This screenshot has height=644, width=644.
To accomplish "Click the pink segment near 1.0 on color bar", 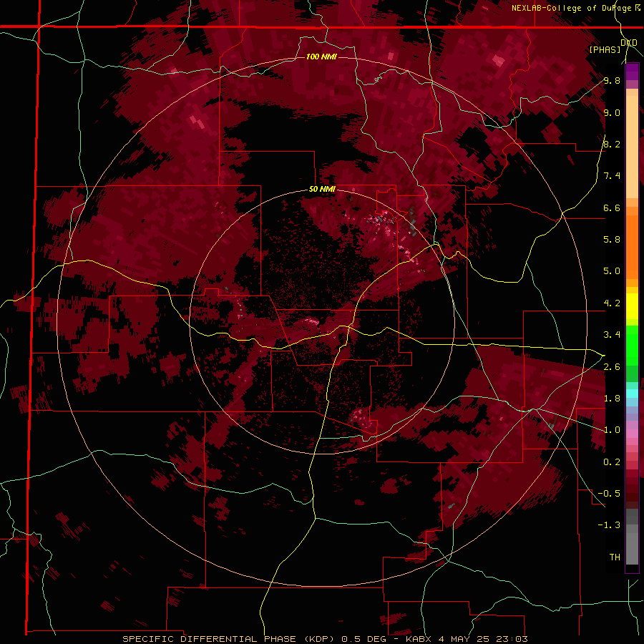I will coord(632,434).
